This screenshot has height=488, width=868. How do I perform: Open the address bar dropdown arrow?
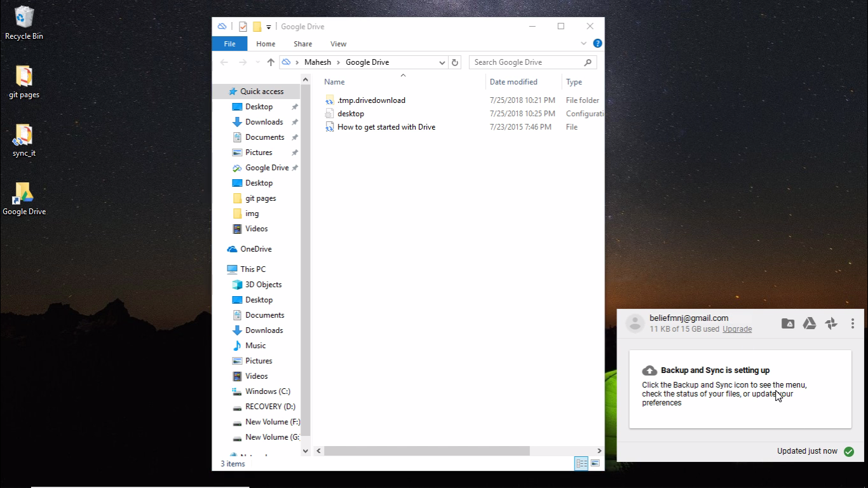pos(442,62)
